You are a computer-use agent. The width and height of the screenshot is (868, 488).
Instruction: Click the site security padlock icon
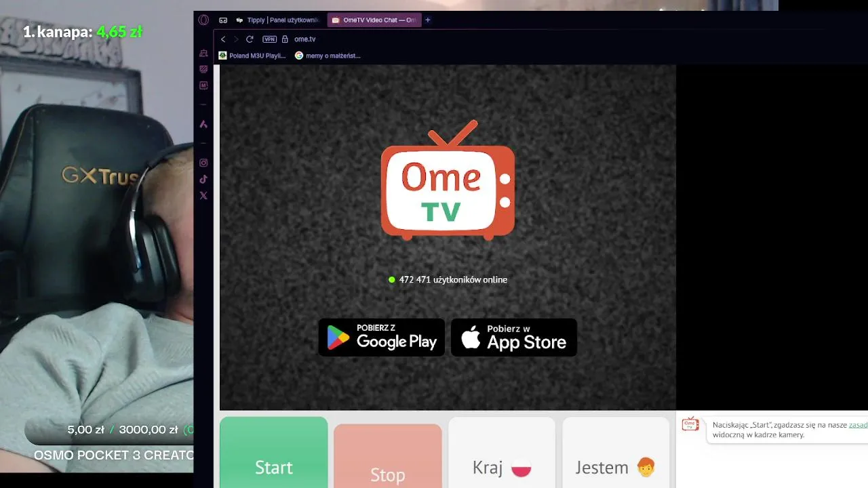pos(285,39)
